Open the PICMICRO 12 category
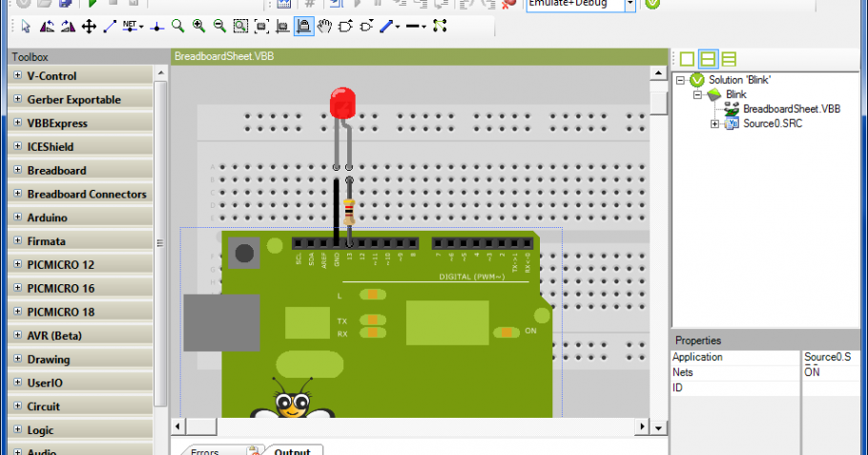 [80, 264]
